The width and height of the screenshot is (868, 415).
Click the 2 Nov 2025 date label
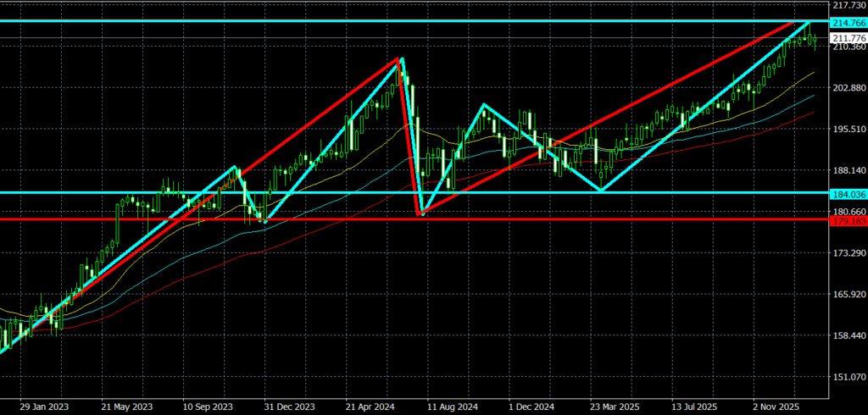(775, 406)
